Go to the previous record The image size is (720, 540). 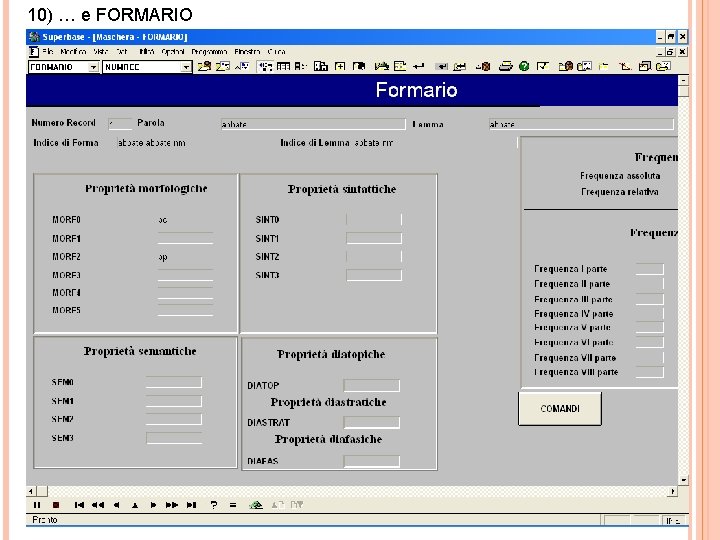[117, 505]
